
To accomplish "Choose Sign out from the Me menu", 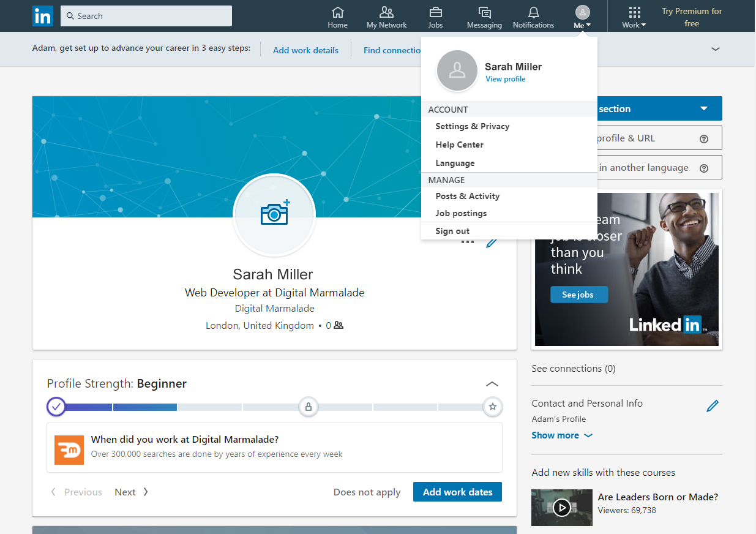I will coord(452,231).
